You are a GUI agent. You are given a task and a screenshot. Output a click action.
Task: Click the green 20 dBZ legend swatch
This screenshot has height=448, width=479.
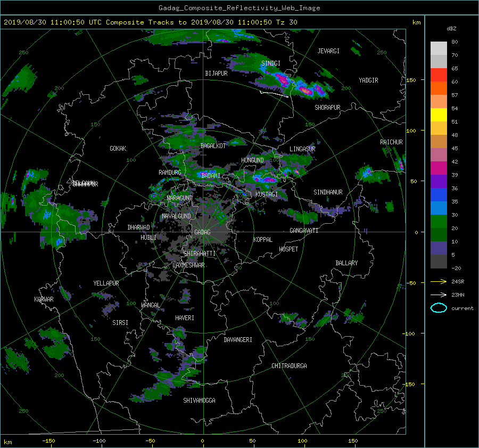[x=439, y=222]
